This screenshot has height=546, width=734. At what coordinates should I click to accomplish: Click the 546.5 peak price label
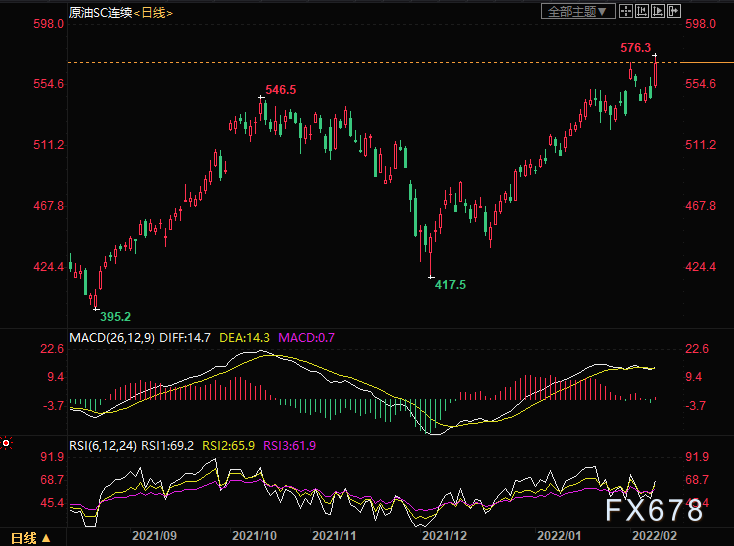280,89
